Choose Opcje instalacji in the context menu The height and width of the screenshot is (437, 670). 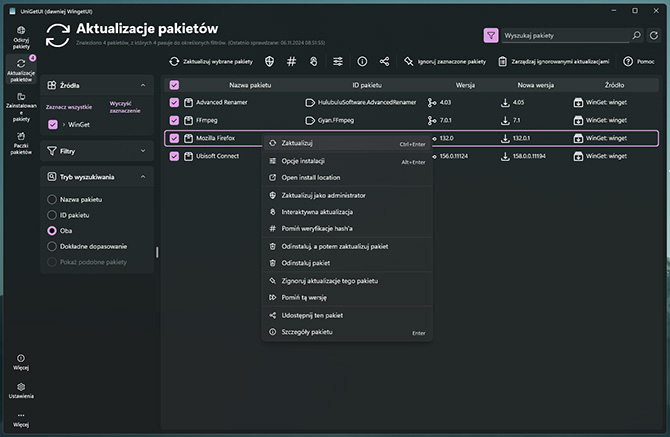[x=347, y=161]
